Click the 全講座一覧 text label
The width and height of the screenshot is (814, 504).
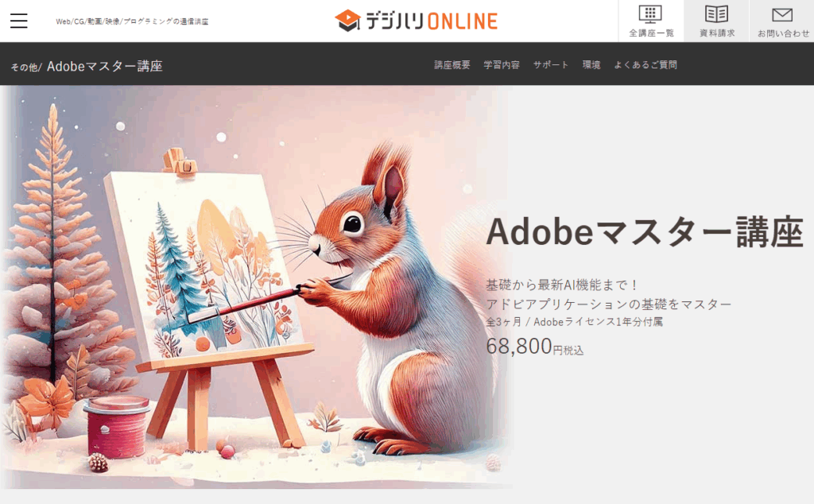[651, 33]
